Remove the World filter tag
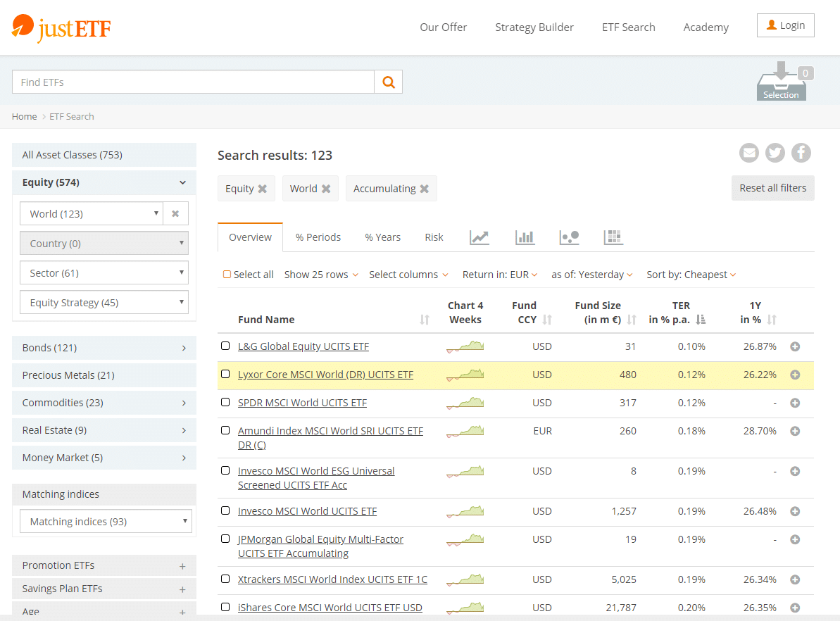The image size is (840, 621). pos(326,189)
